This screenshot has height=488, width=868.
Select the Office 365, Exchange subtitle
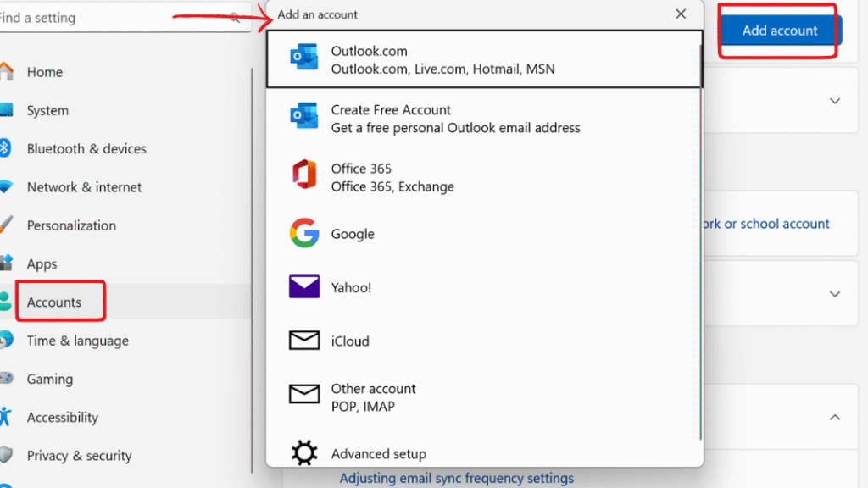[392, 186]
